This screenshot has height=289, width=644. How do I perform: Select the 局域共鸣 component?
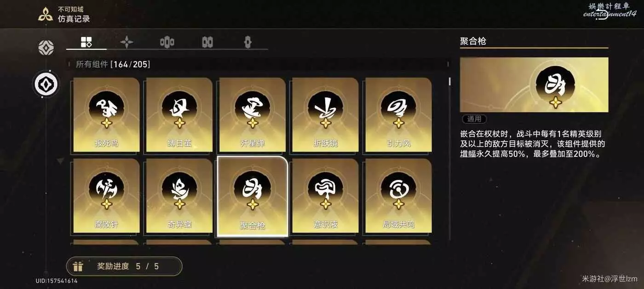(x=398, y=196)
